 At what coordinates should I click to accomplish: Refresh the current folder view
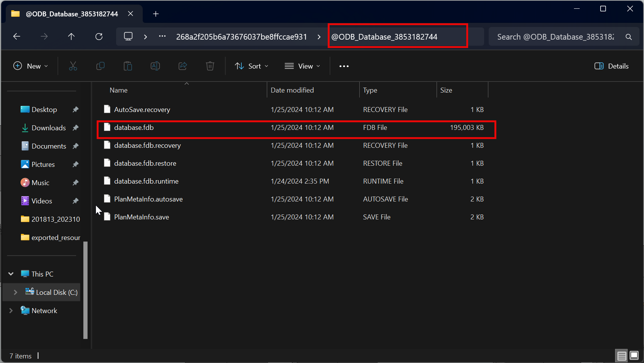[99, 37]
